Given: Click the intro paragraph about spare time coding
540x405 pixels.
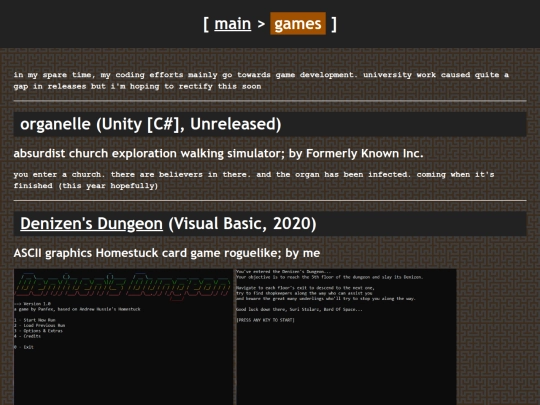Looking at the screenshot, I should 261,80.
